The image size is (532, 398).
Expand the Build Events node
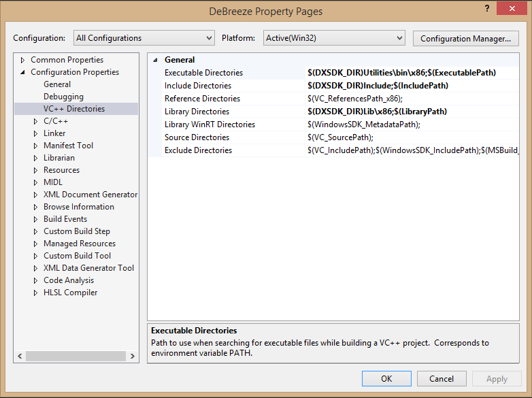click(x=36, y=219)
